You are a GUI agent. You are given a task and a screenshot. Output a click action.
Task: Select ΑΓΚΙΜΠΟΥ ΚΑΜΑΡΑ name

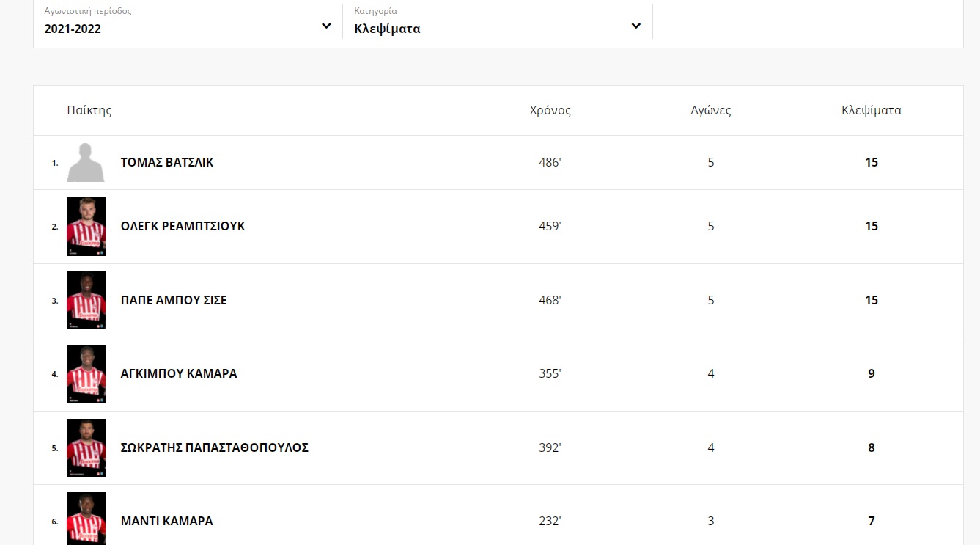point(179,373)
